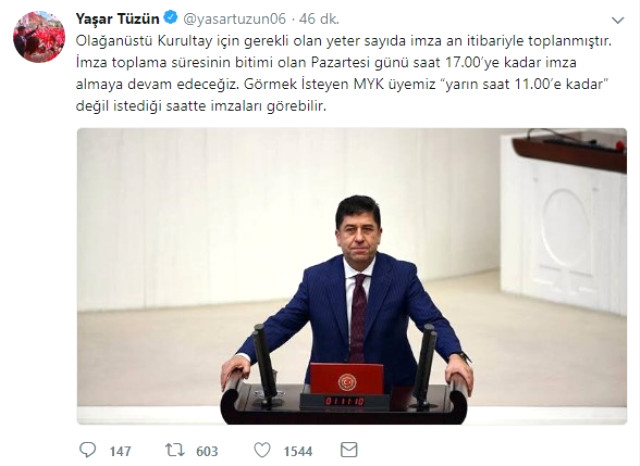Like the tweet with the heart icon
The image size is (640, 466).
coord(262,450)
